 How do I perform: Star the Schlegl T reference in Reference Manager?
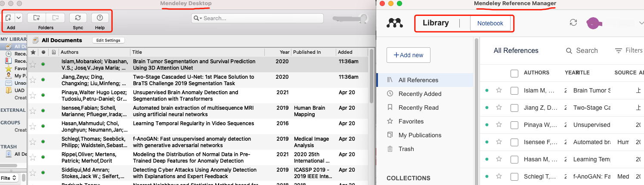(499, 176)
